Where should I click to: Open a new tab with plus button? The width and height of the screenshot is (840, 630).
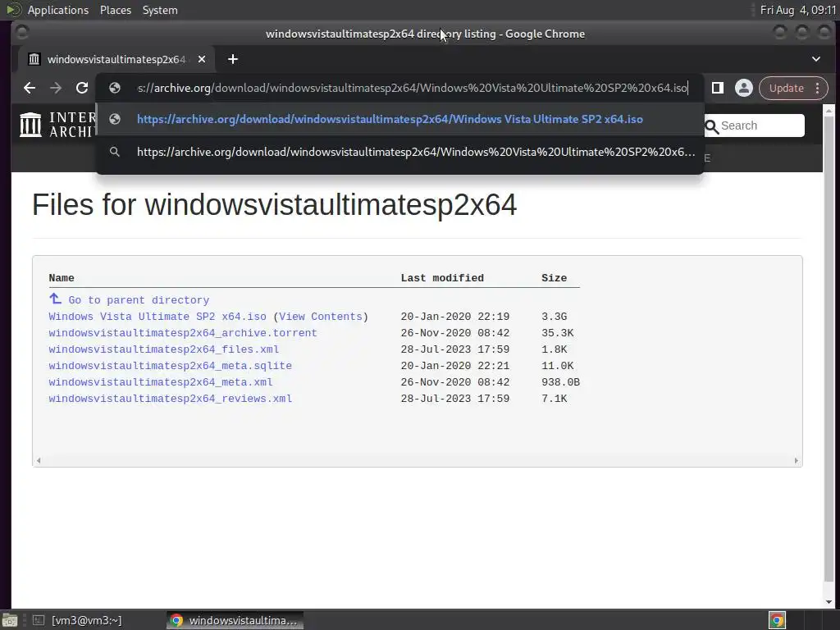coord(232,59)
